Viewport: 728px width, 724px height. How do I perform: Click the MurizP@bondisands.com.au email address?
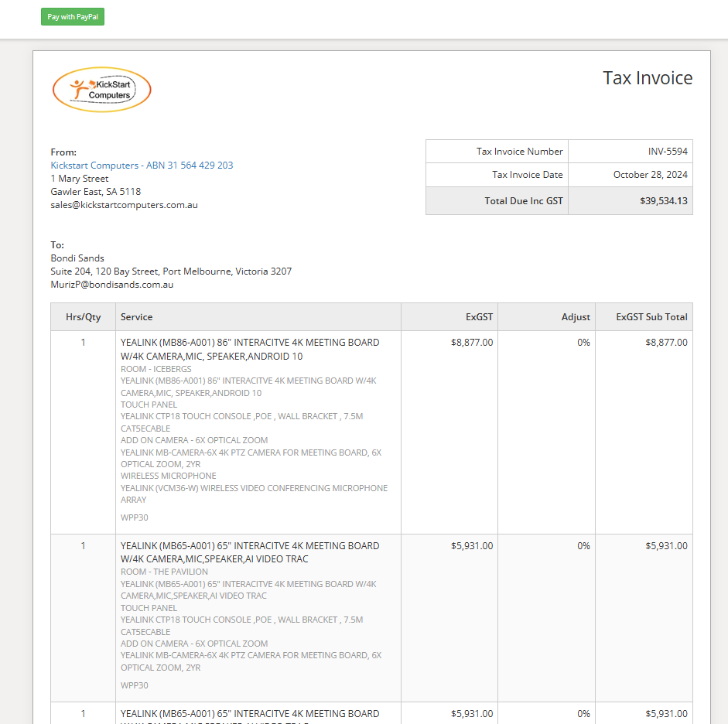click(x=111, y=284)
